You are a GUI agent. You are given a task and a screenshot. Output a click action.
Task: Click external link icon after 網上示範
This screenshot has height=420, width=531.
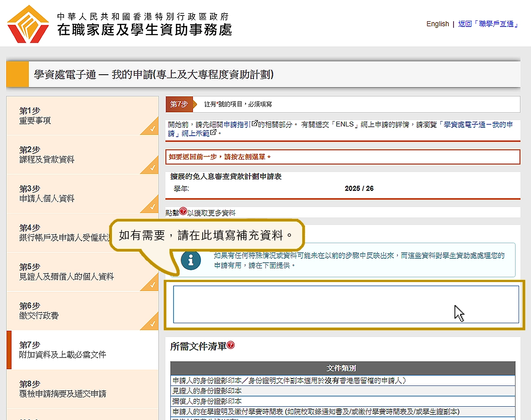click(x=214, y=133)
